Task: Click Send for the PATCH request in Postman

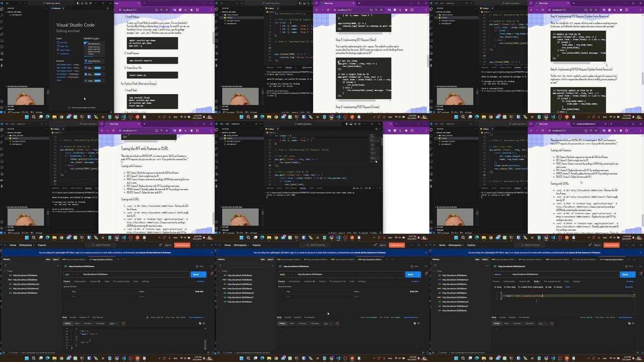Action: 625,274
